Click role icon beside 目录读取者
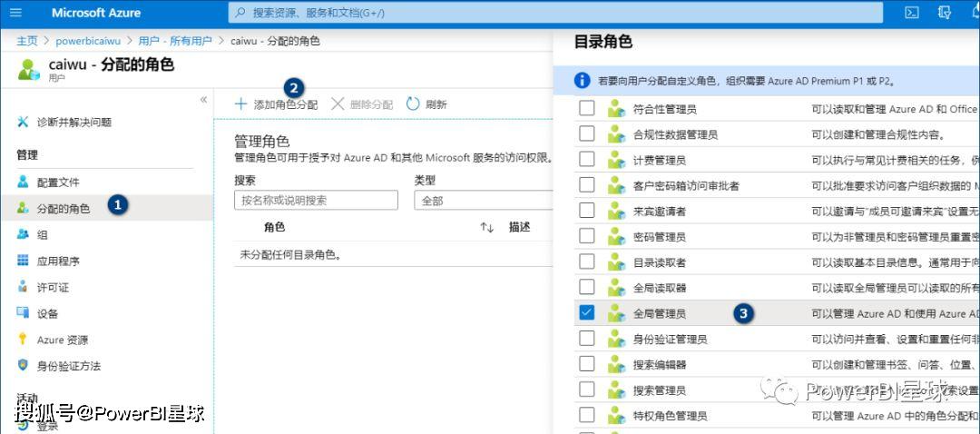The image size is (980, 434). click(616, 262)
